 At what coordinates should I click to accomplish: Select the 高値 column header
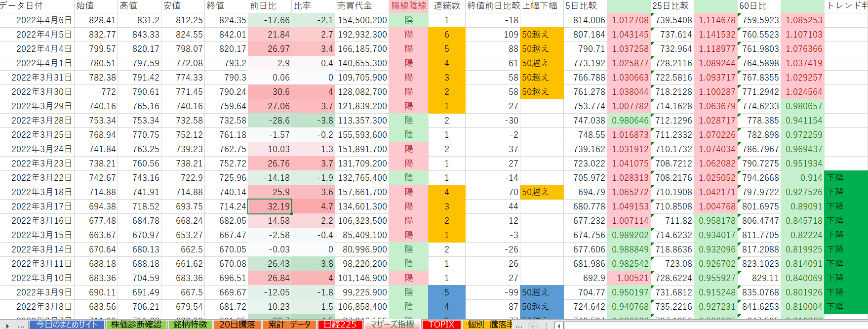click(x=140, y=6)
